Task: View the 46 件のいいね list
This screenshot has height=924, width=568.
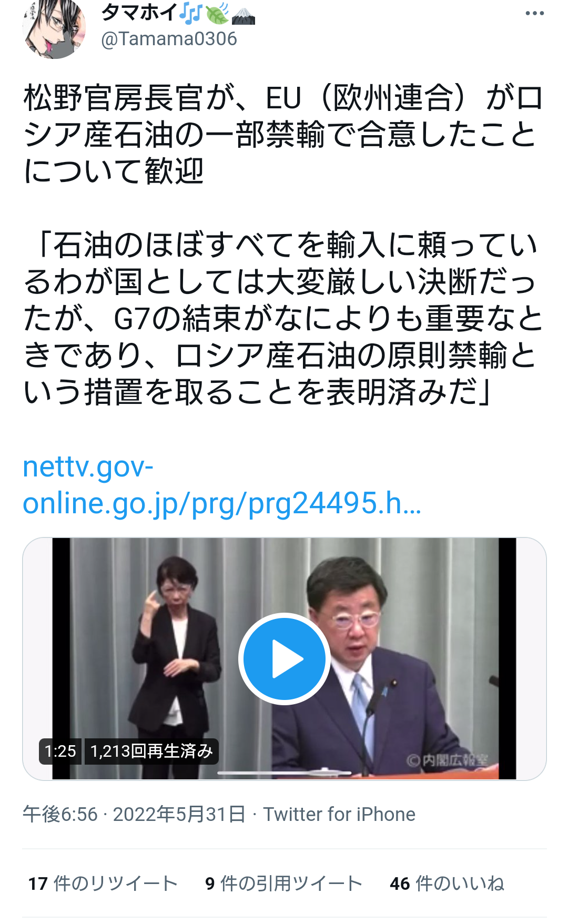Action: (447, 884)
